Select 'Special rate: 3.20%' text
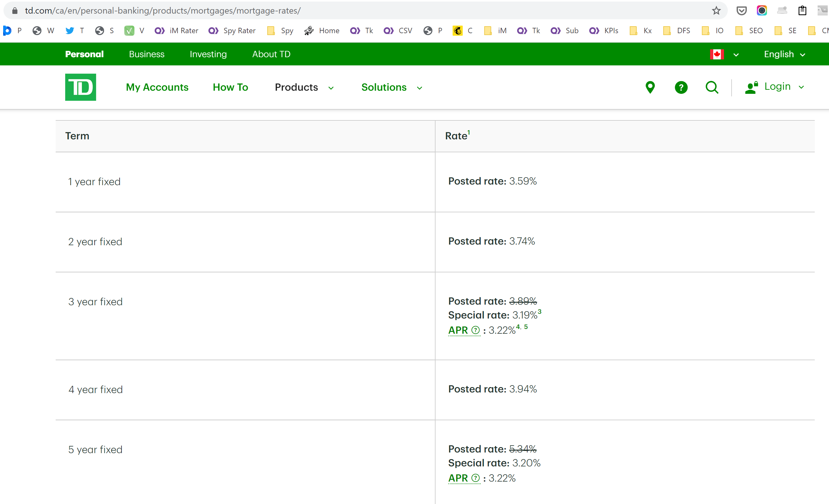829x504 pixels. pos(494,463)
